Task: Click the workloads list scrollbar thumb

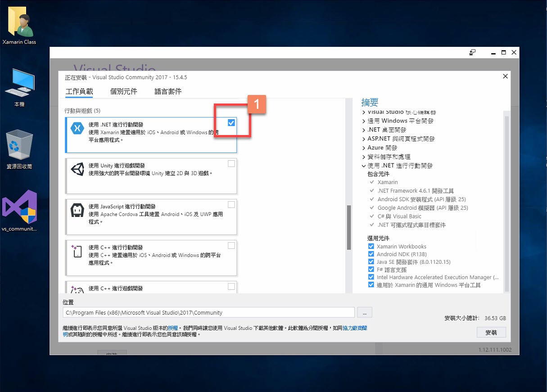Action: [349, 227]
